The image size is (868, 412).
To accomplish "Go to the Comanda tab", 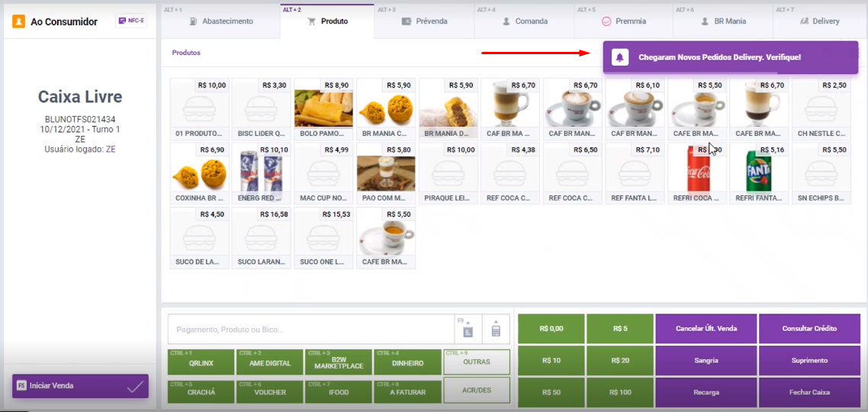I will pyautogui.click(x=524, y=21).
